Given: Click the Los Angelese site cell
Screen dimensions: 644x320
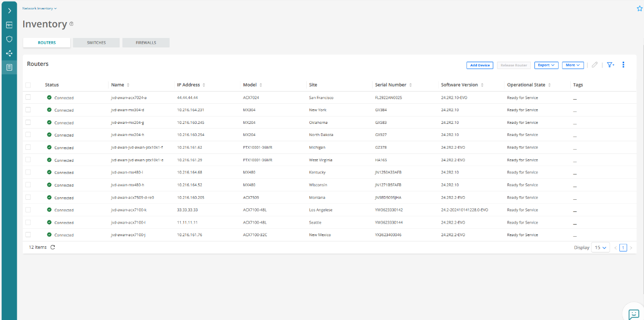Looking at the screenshot, I should [321, 210].
